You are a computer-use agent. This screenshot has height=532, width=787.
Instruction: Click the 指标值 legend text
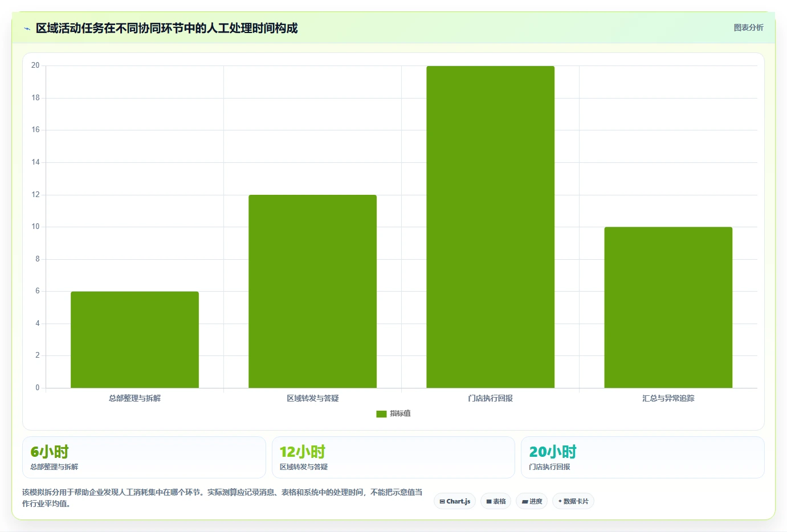click(x=400, y=414)
